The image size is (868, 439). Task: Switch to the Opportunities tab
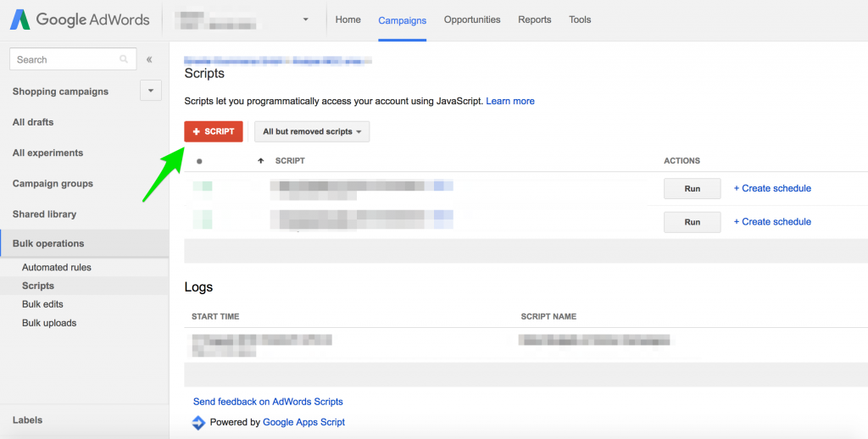[472, 19]
